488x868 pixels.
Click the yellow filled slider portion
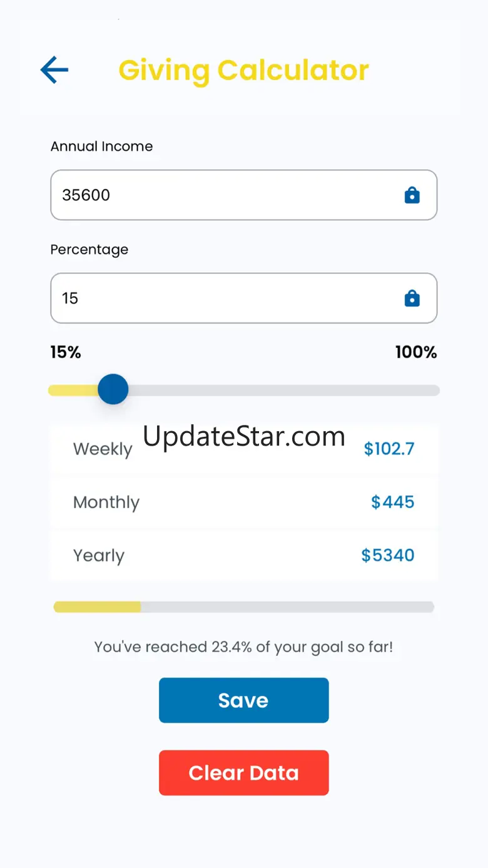click(73, 391)
